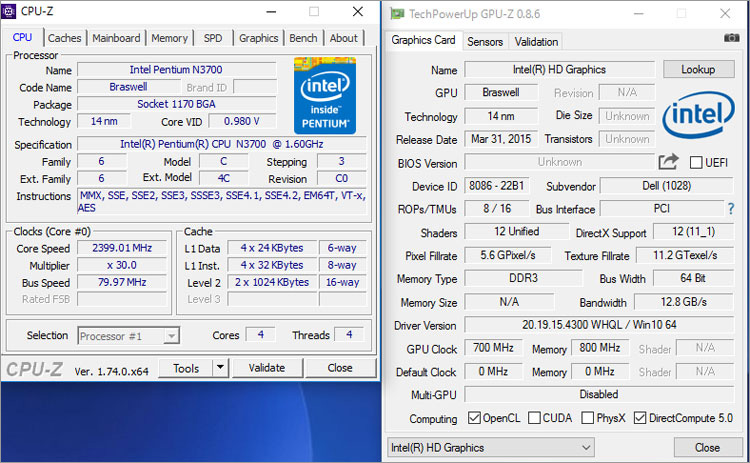Open the About tab in CPU-Z
Viewport: 750px width, 463px height.
tap(343, 38)
